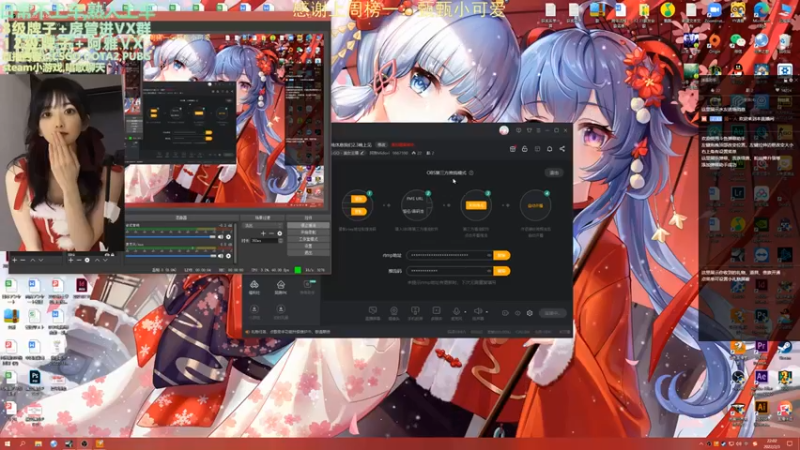
Task: Open the taskbar search icon
Action: click(x=22, y=444)
